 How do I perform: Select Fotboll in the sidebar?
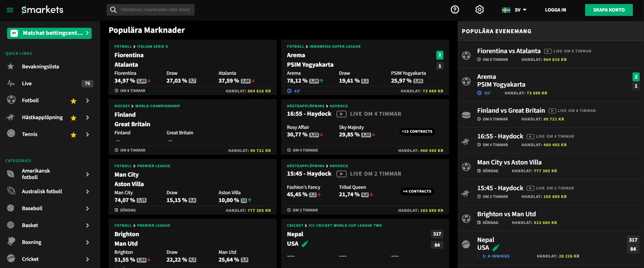pos(30,100)
